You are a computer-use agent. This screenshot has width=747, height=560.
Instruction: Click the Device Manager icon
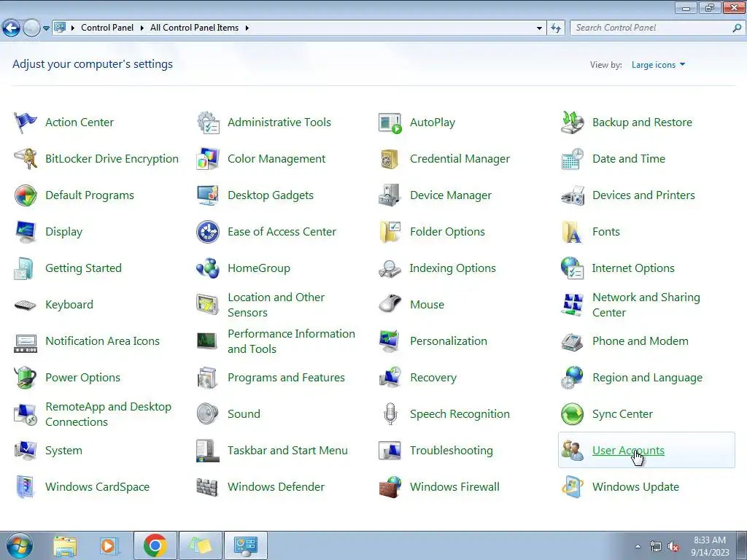coord(390,195)
